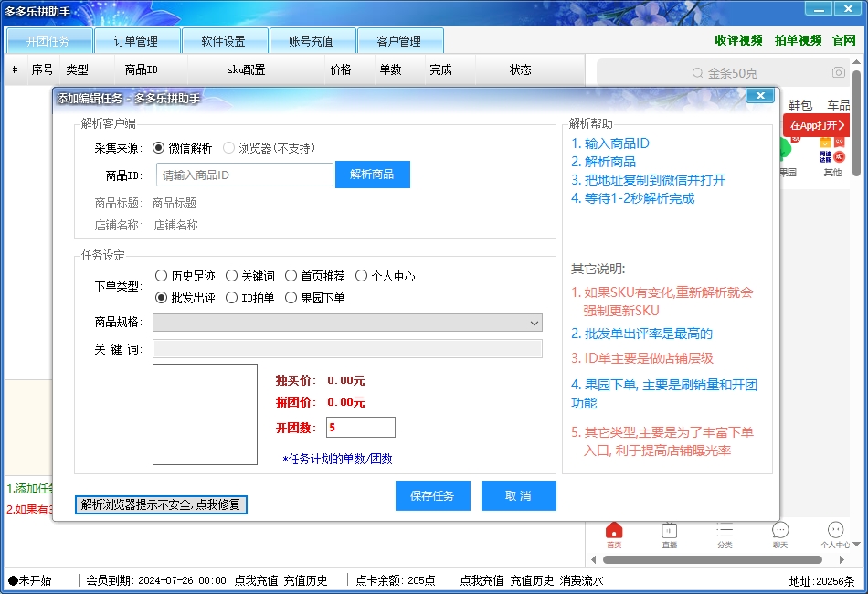The width and height of the screenshot is (868, 594).
Task: Click the horizontal scrollbar under the right panel
Action: [x=713, y=559]
